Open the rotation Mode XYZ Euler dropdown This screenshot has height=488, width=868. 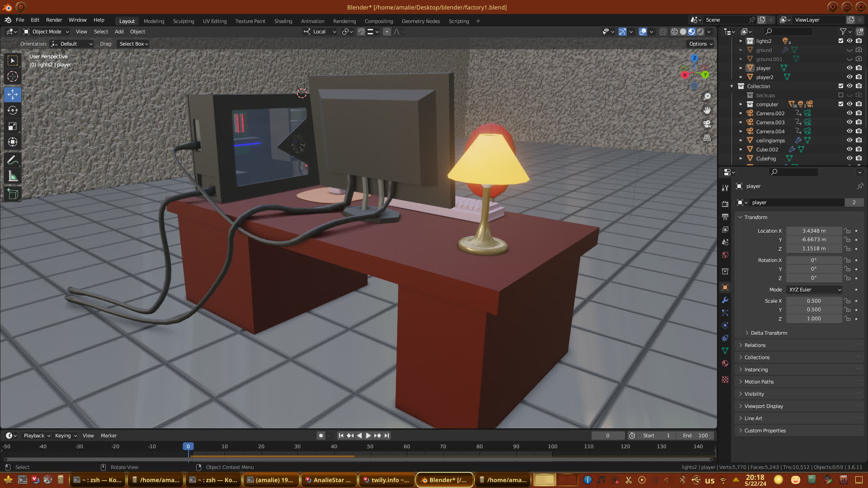point(814,290)
